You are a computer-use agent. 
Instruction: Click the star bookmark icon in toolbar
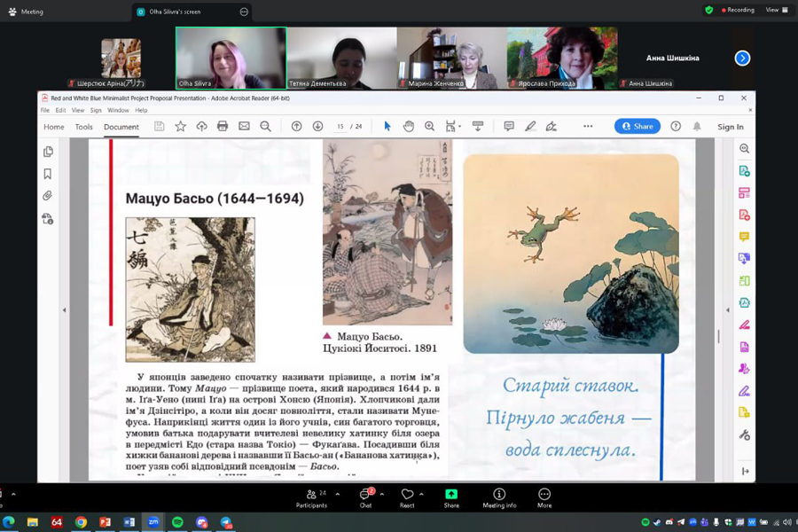180,127
